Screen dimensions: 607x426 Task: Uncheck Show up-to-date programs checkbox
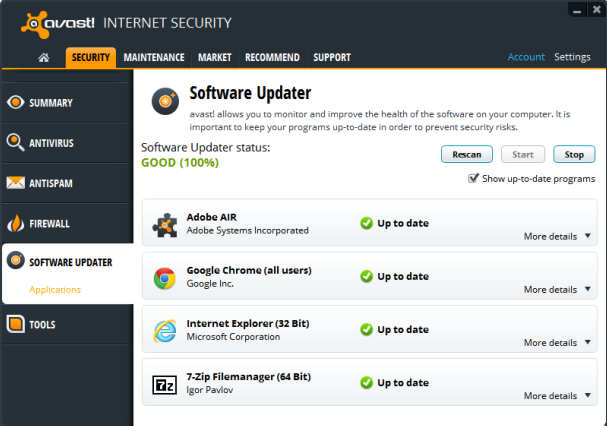[x=473, y=179]
